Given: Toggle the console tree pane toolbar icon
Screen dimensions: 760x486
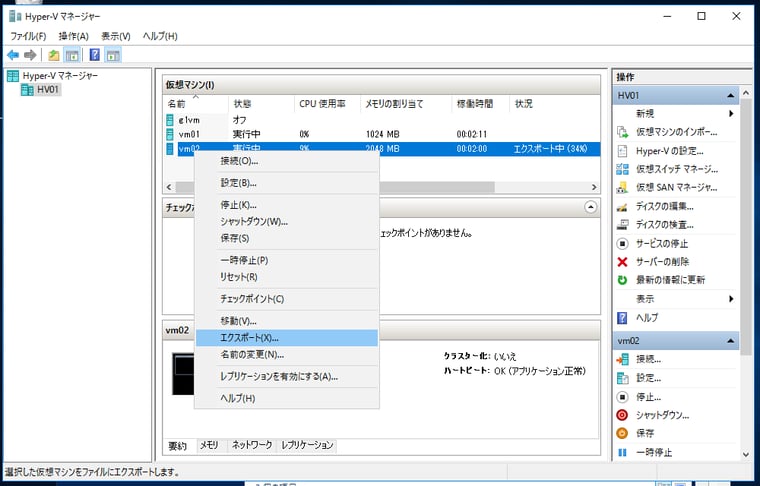Looking at the screenshot, I should [x=72, y=55].
